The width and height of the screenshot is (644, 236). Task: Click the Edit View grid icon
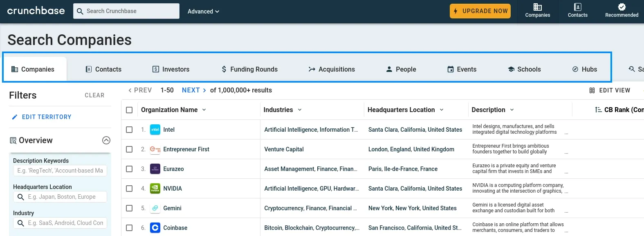[592, 90]
